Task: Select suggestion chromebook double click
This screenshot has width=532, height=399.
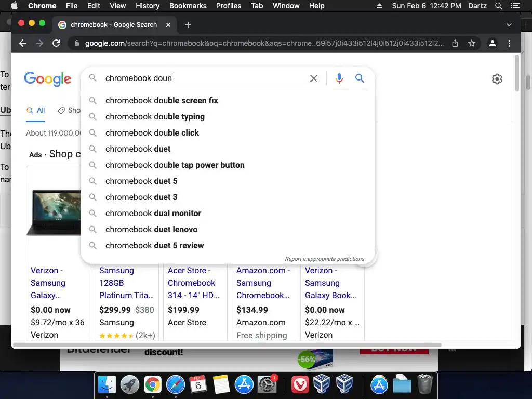Action: tap(228, 132)
